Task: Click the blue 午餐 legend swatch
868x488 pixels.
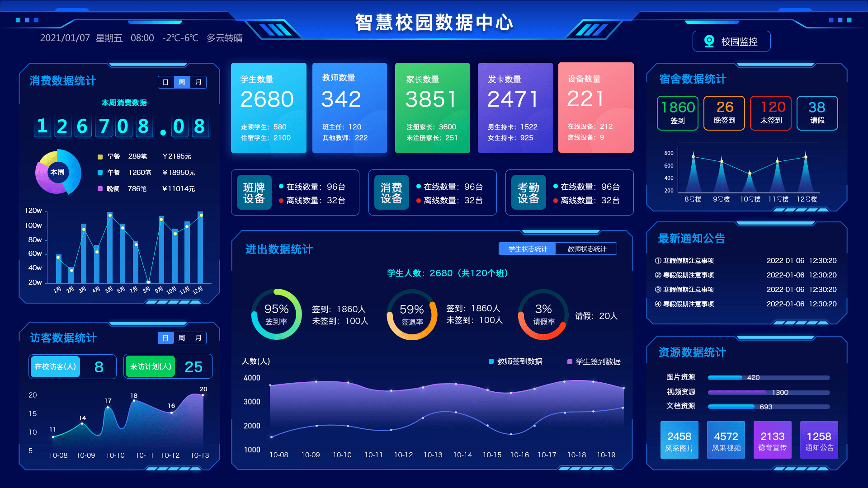Action: [x=100, y=173]
